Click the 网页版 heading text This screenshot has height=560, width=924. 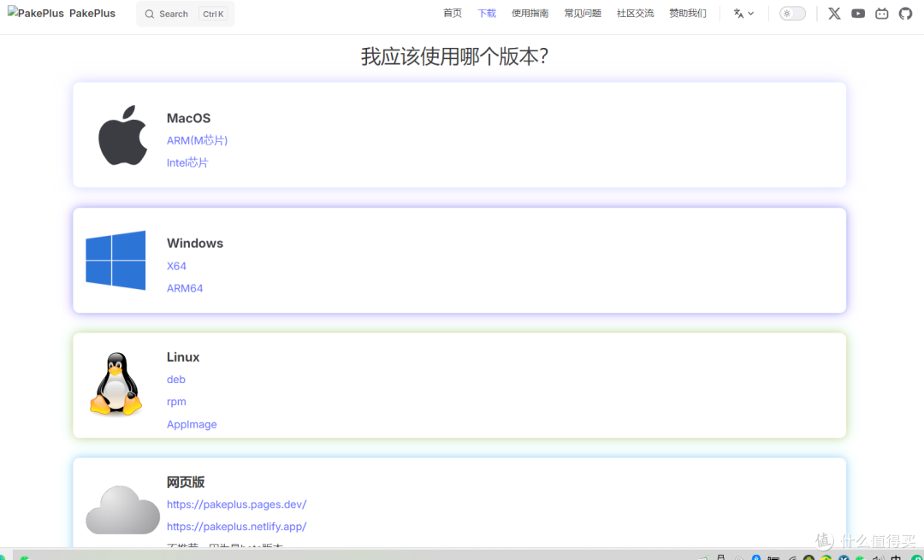coord(186,482)
